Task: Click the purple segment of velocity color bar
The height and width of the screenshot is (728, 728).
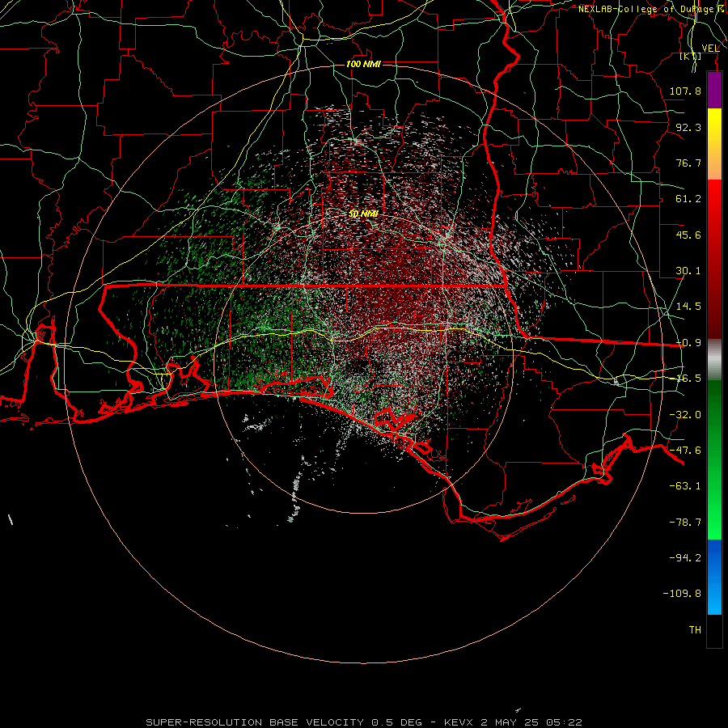Action: [x=714, y=90]
